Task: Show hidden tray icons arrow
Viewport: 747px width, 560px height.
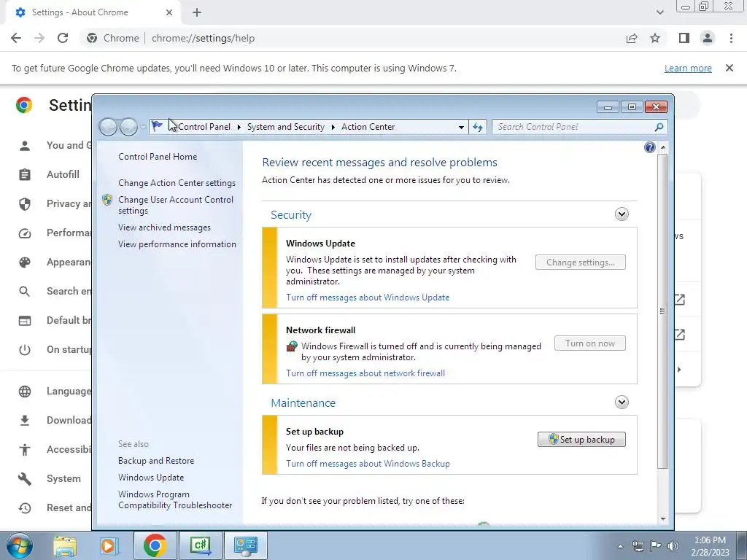Action: [x=620, y=546]
